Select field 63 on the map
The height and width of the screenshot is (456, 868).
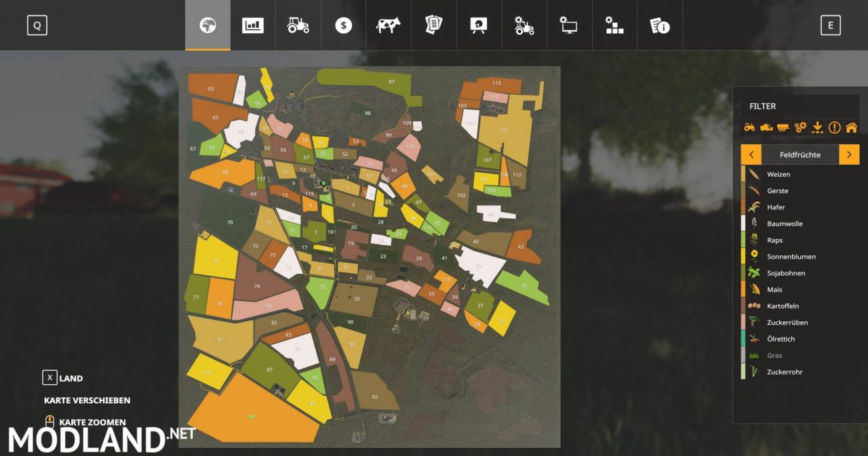coord(216,117)
